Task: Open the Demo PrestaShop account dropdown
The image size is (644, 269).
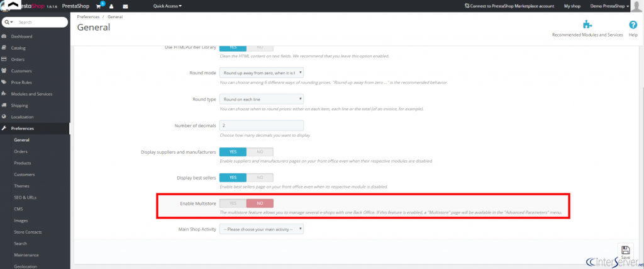Action: pos(609,6)
